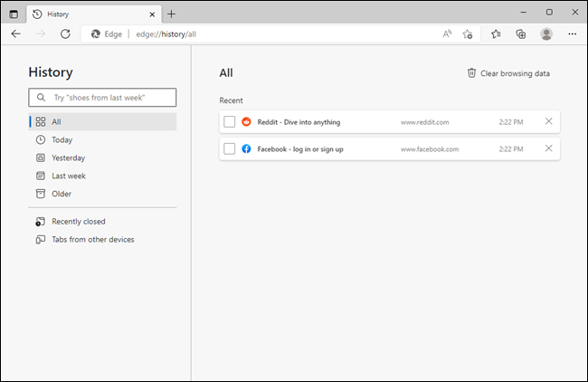Minimize the Edge window

[524, 13]
